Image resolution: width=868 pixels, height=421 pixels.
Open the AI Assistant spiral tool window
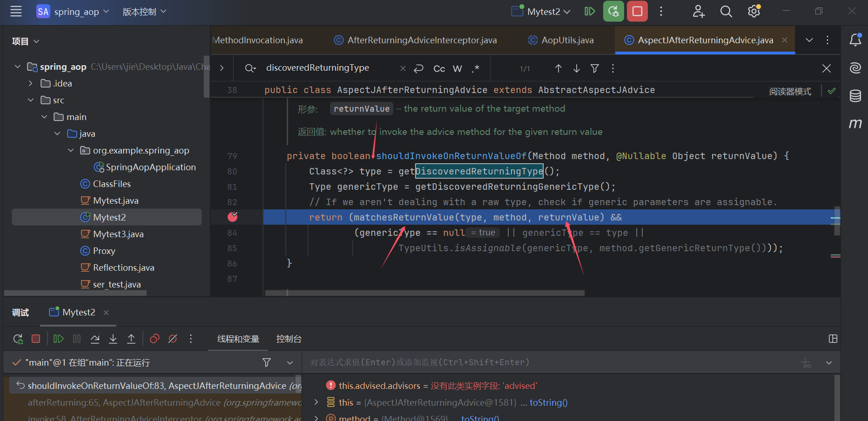[x=855, y=68]
